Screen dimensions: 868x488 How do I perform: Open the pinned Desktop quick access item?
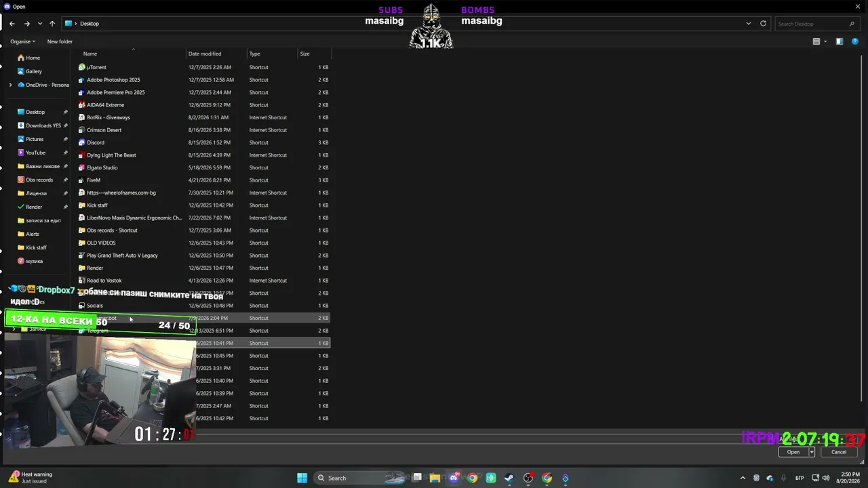[35, 112]
